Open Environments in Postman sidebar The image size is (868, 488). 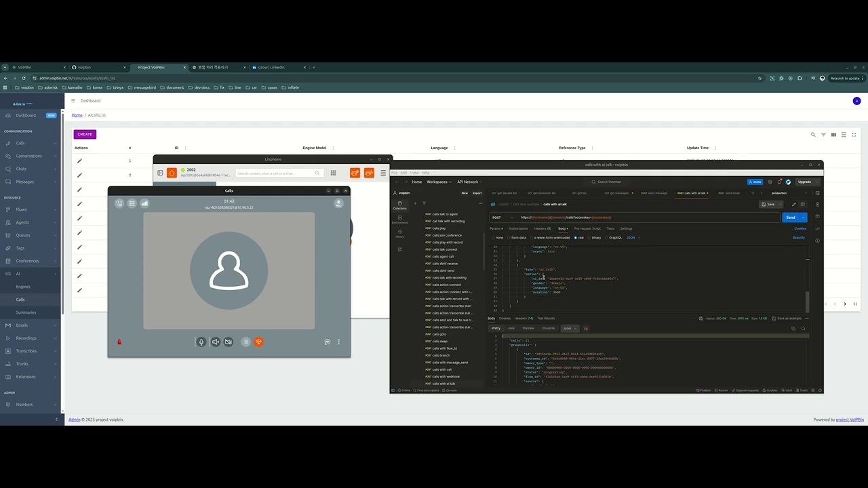point(399,220)
